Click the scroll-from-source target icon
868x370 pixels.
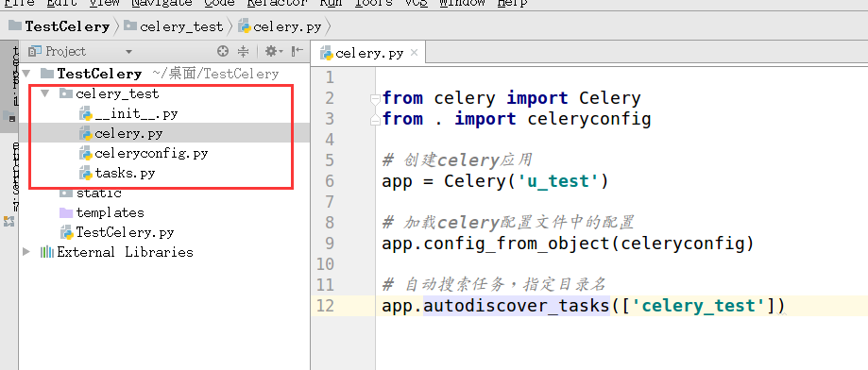click(223, 51)
